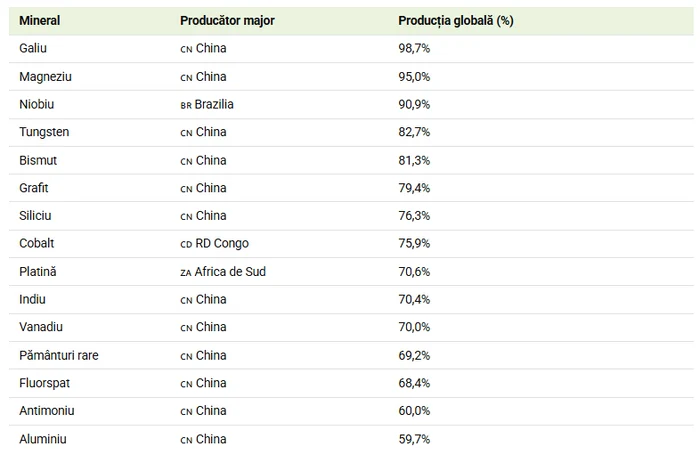
Task: Click the Cobalt mineral name
Action: point(37,243)
